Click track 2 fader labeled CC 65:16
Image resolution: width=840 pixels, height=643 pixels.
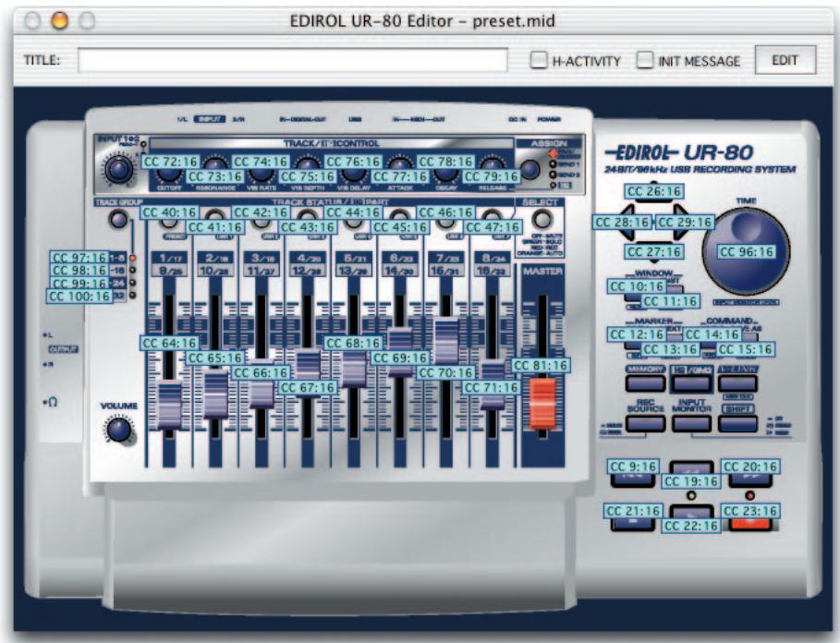[x=216, y=358]
